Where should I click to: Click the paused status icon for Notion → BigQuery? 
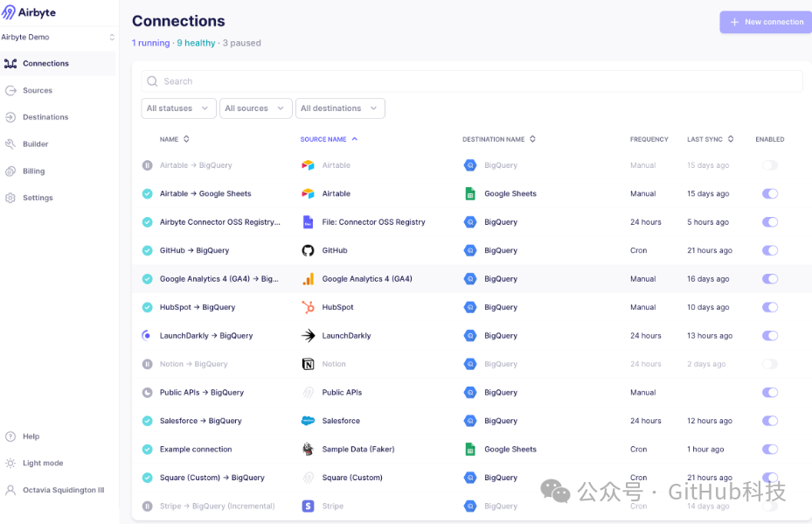[148, 365]
